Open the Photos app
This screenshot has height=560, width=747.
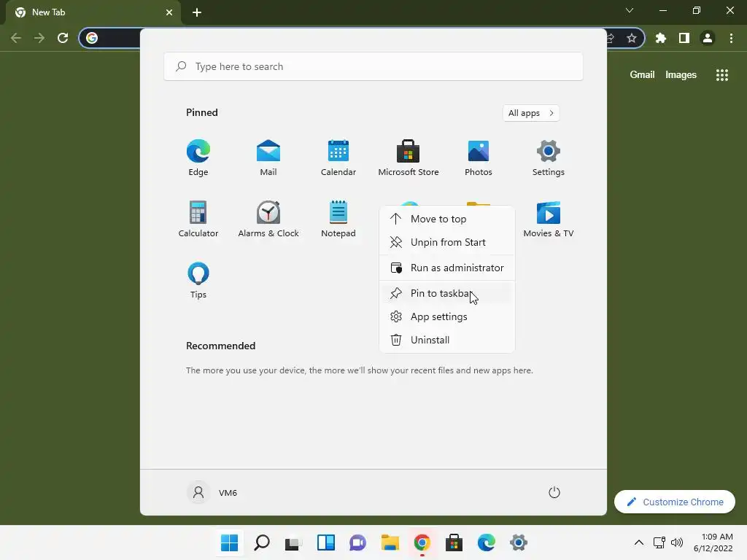(479, 158)
